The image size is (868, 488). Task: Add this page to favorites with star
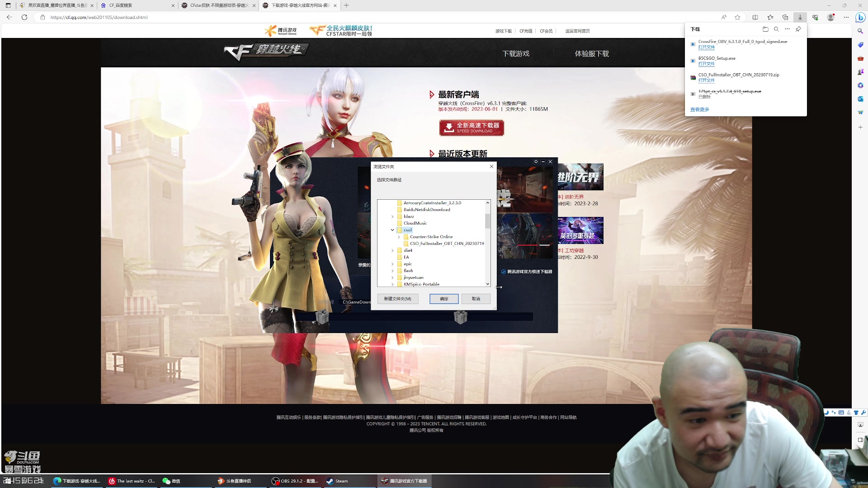coord(738,17)
